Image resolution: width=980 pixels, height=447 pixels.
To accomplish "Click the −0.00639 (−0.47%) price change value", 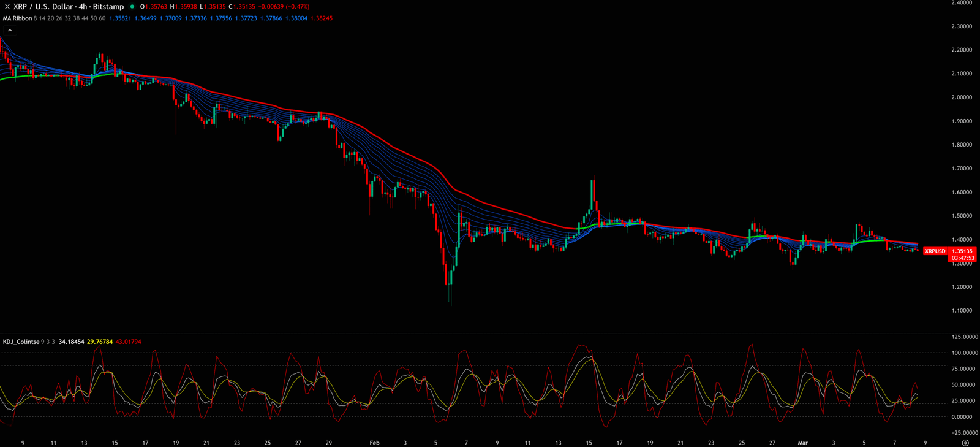I will tap(289, 7).
